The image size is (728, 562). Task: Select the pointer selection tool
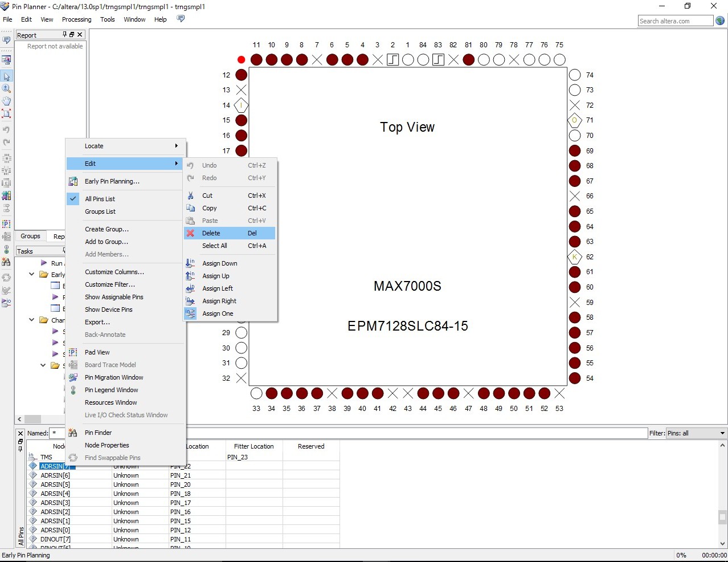(7, 76)
